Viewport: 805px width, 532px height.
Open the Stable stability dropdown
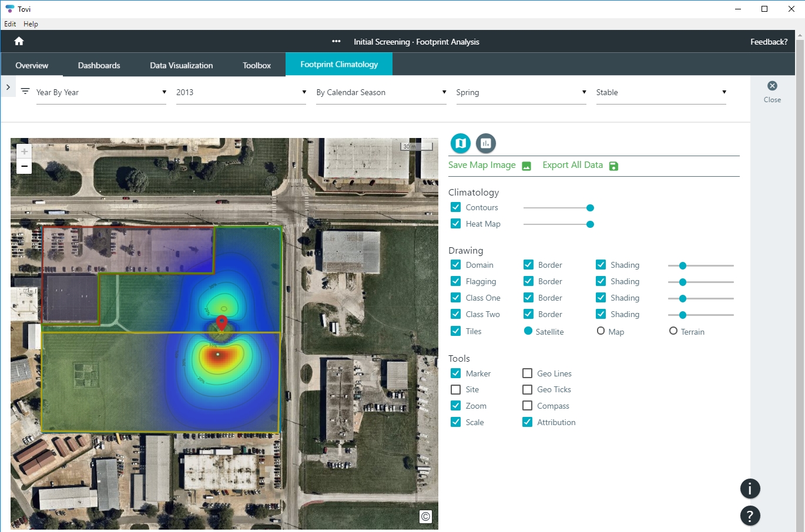tap(660, 92)
